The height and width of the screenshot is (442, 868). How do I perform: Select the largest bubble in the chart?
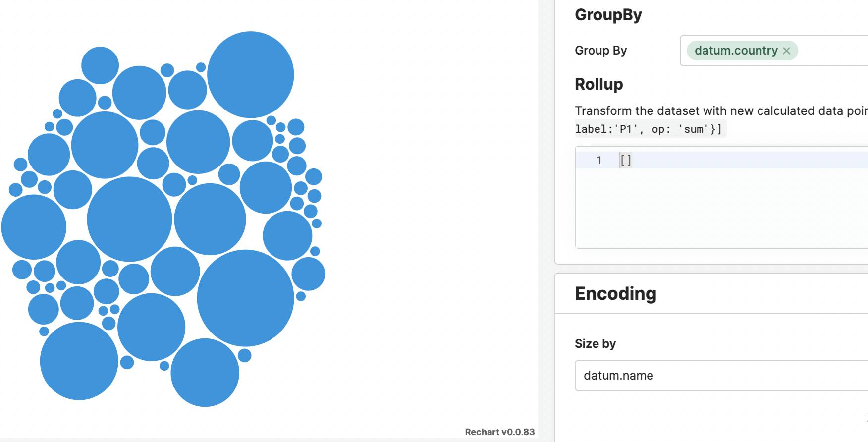pyautogui.click(x=245, y=298)
